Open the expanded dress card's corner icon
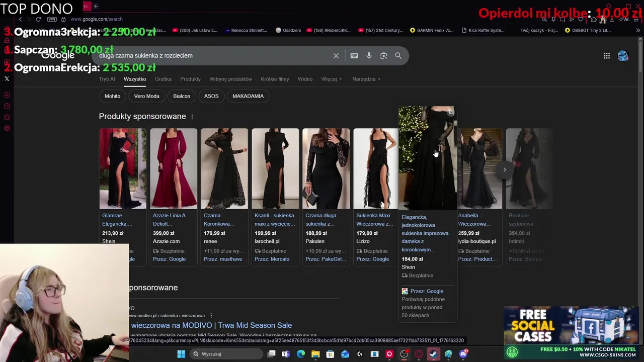 coord(451,112)
